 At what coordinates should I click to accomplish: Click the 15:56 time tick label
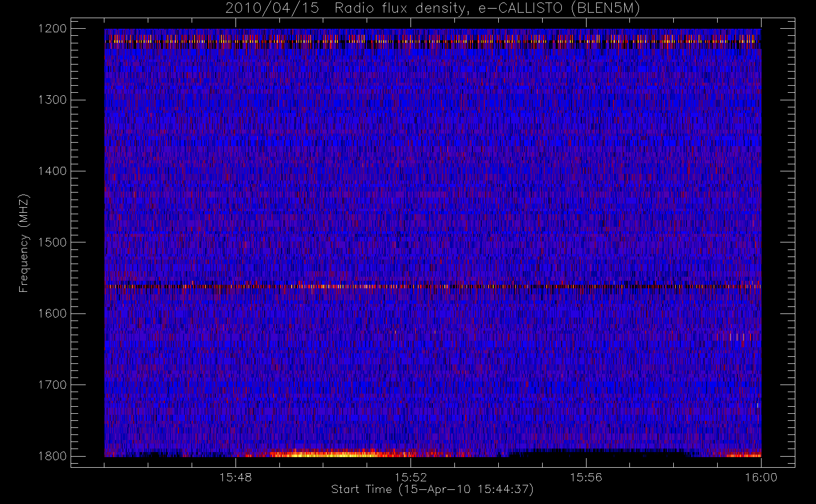[586, 477]
